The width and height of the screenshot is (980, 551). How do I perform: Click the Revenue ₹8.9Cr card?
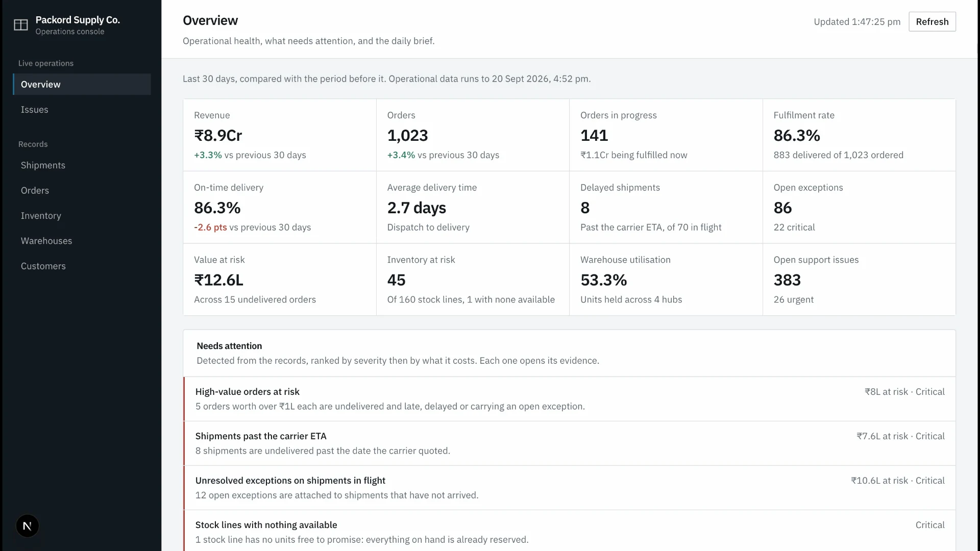click(280, 135)
